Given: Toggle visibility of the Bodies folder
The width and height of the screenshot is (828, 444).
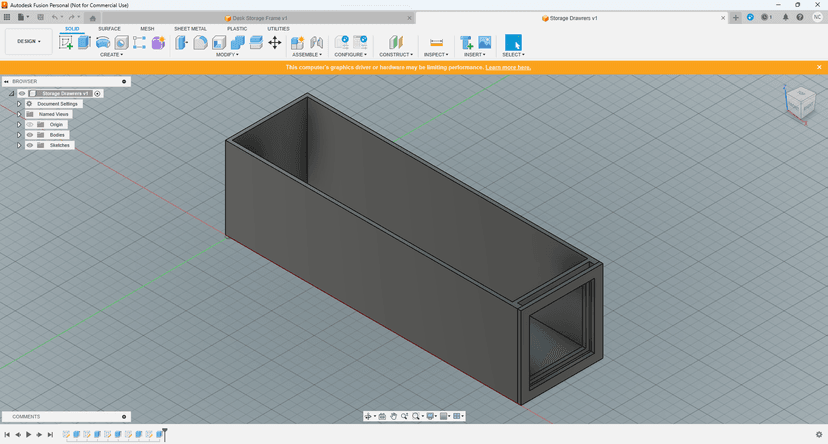Looking at the screenshot, I should (30, 135).
